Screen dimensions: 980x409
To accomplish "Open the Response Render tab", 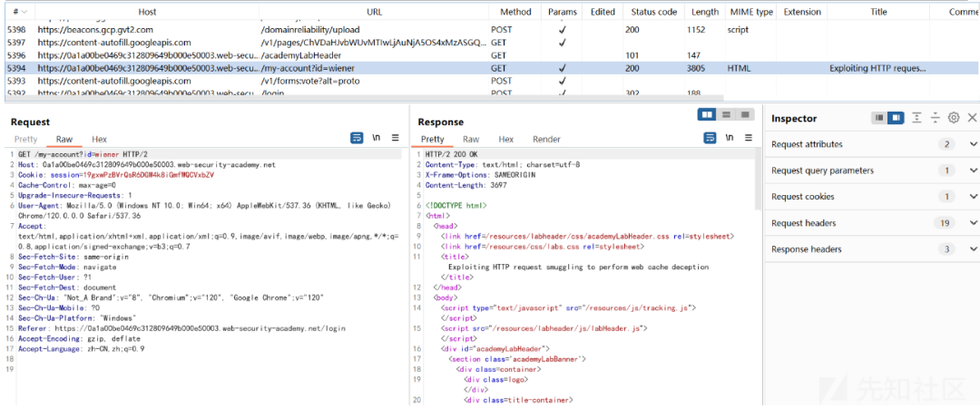I will (x=546, y=140).
